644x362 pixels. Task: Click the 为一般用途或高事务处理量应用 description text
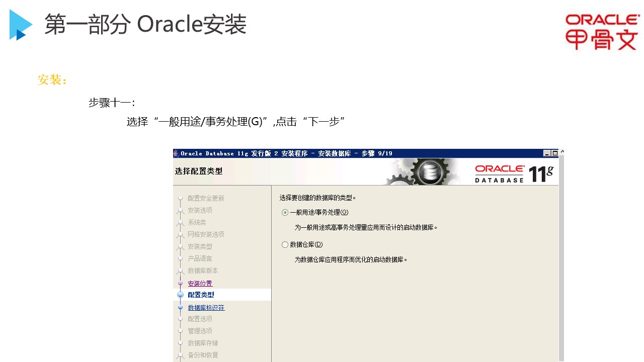coord(366,228)
